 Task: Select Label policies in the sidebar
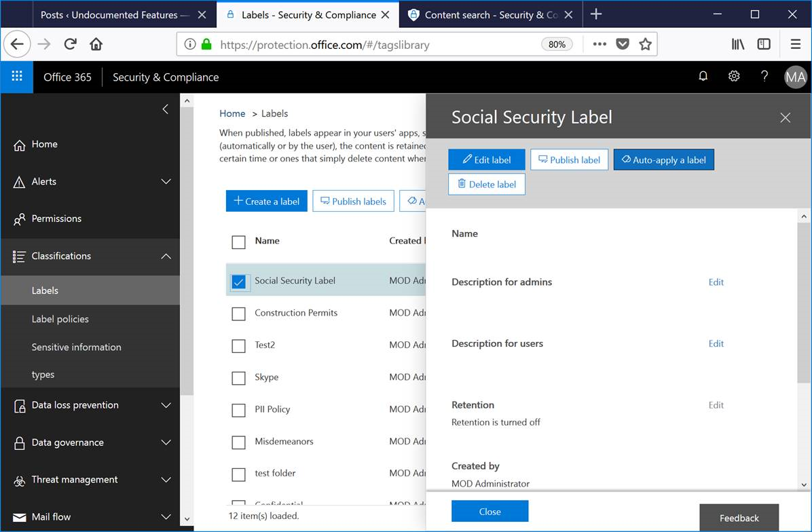[60, 319]
